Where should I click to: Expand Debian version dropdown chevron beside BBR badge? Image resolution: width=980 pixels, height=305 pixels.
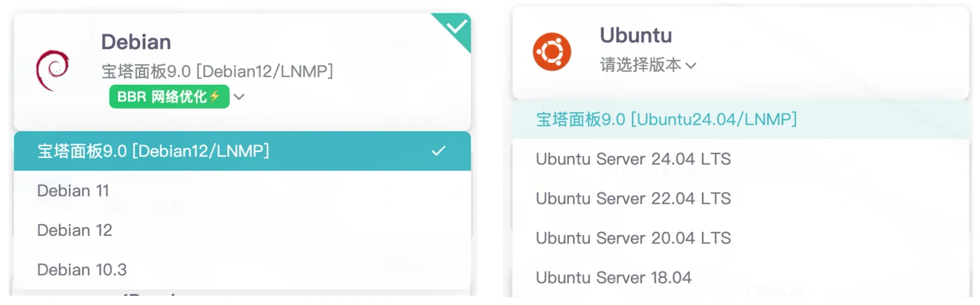pos(239,97)
